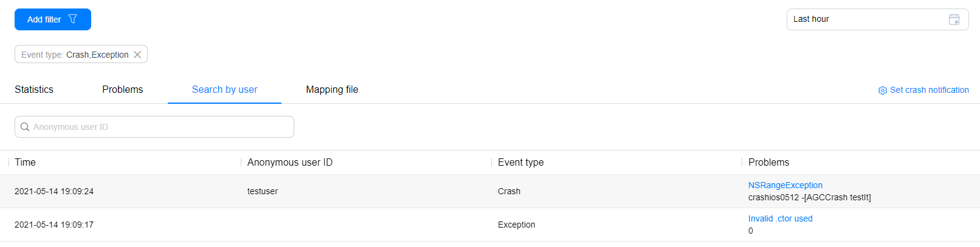Click the Anonymous user ID column header
980x247 pixels.
289,163
